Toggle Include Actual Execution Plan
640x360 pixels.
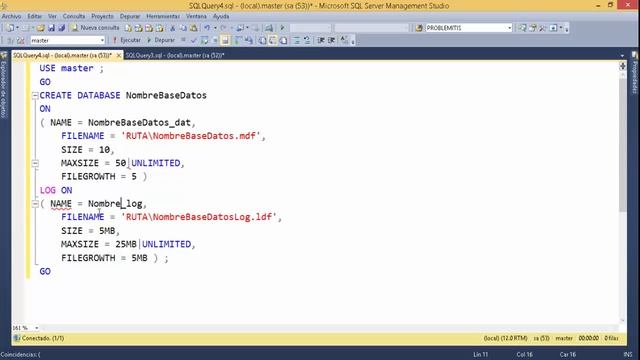[x=238, y=40]
